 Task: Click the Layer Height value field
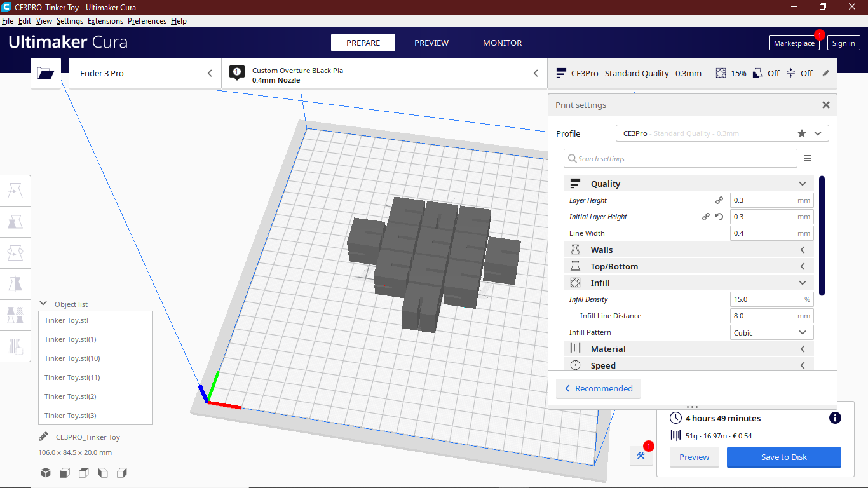pyautogui.click(x=772, y=200)
